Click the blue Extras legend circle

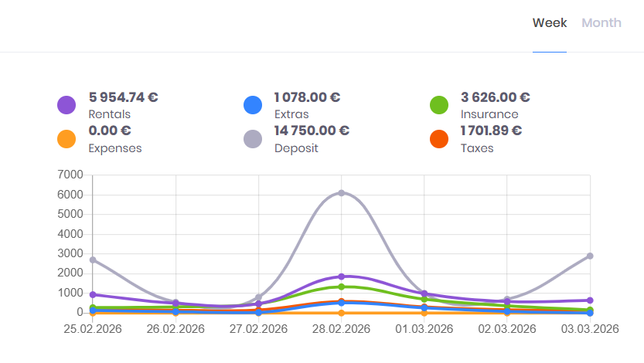point(253,105)
